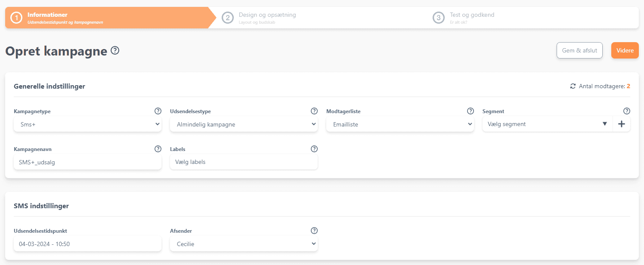Click the Kampagnetype help question mark icon
This screenshot has width=644, height=265.
[158, 111]
